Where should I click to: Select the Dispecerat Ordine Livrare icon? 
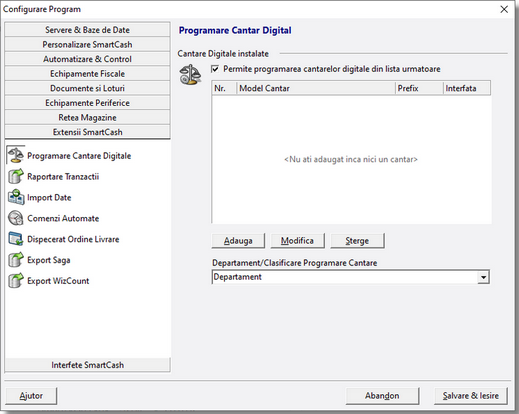pos(16,239)
